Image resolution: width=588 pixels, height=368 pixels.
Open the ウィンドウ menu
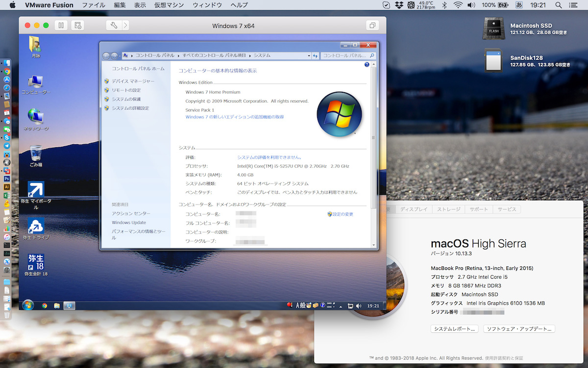click(207, 5)
